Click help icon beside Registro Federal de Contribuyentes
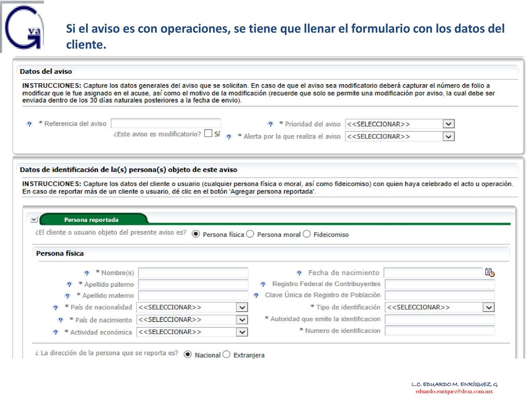 coord(263,284)
